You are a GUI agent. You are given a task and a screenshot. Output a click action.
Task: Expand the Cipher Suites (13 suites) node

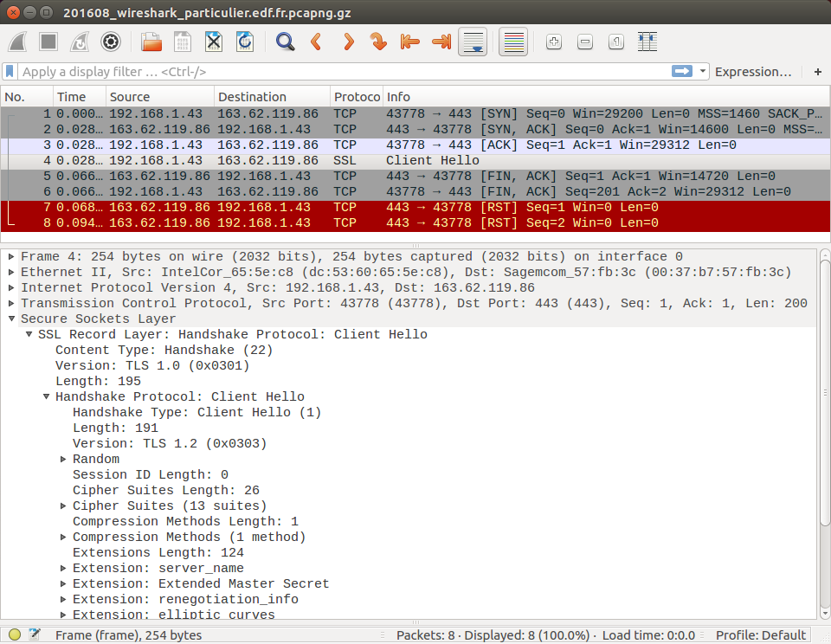pos(63,506)
